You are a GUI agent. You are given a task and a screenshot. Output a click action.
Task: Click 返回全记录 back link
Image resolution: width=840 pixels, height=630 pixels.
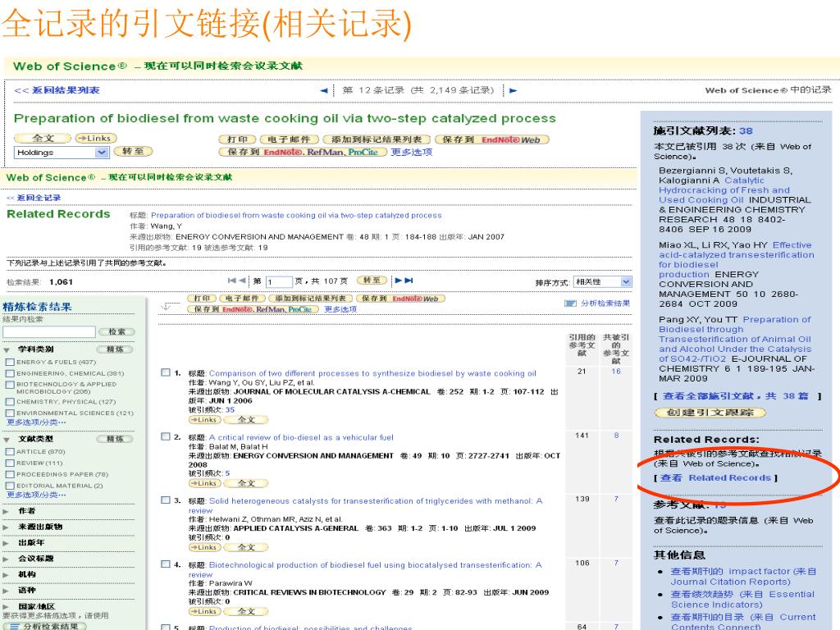tap(34, 198)
